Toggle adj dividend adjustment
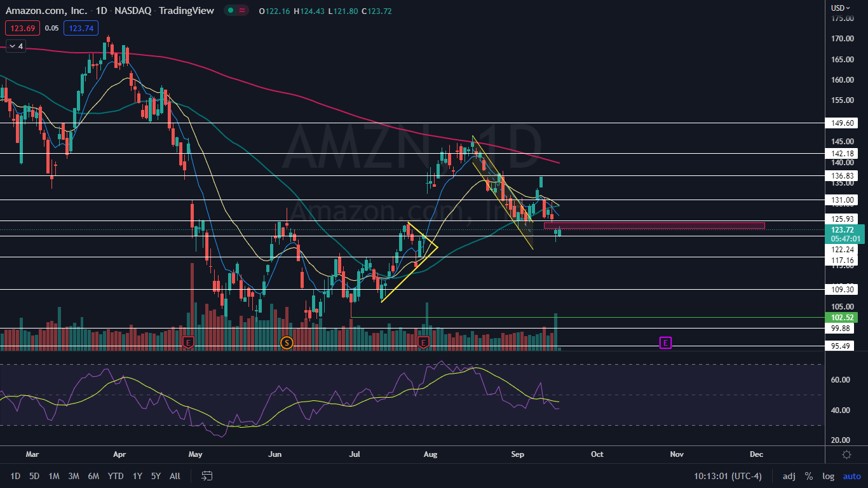Screen dimensions: 868x488 pyautogui.click(x=789, y=476)
